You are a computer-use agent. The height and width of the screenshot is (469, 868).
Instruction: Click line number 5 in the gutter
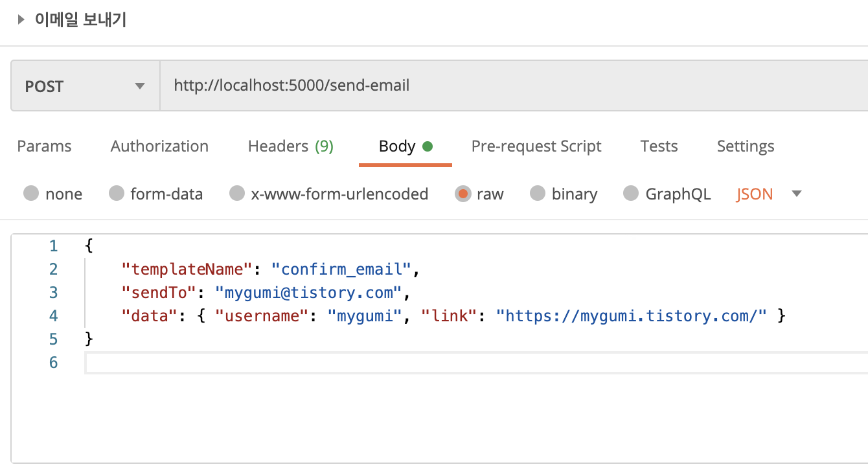[53, 339]
